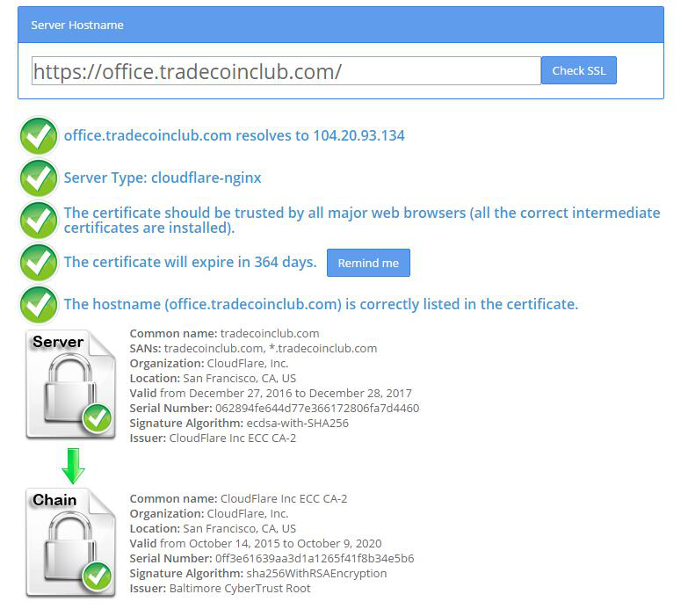Click the Remind me button
The width and height of the screenshot is (688, 616).
click(368, 263)
